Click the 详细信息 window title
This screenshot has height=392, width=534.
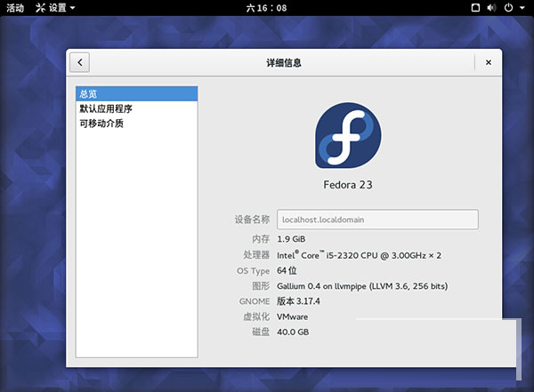click(284, 62)
